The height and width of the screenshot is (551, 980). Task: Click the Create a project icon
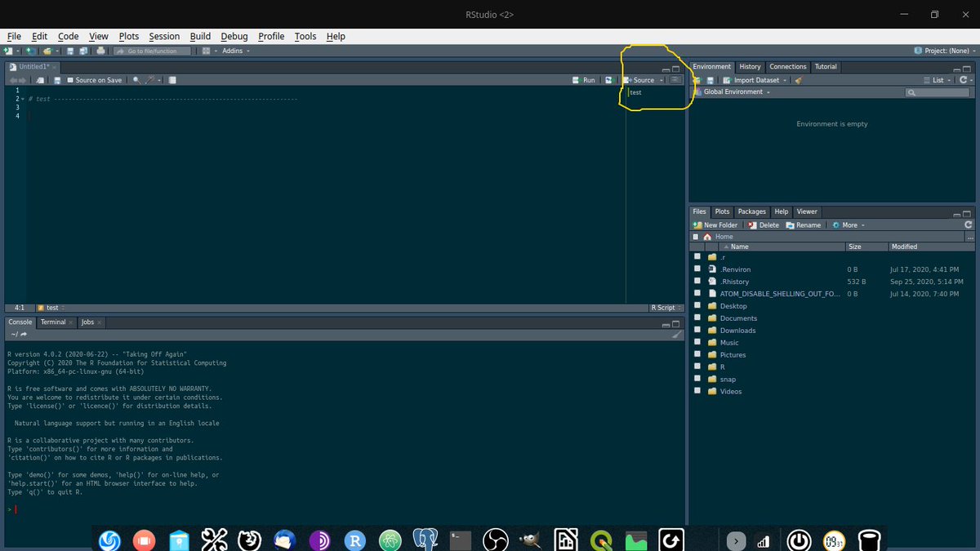click(30, 51)
